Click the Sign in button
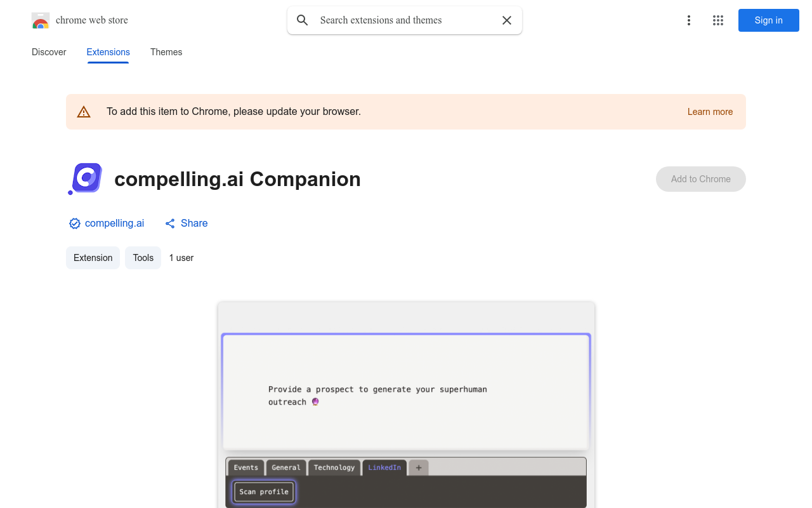Viewport: 812px width, 508px height. pyautogui.click(x=769, y=20)
